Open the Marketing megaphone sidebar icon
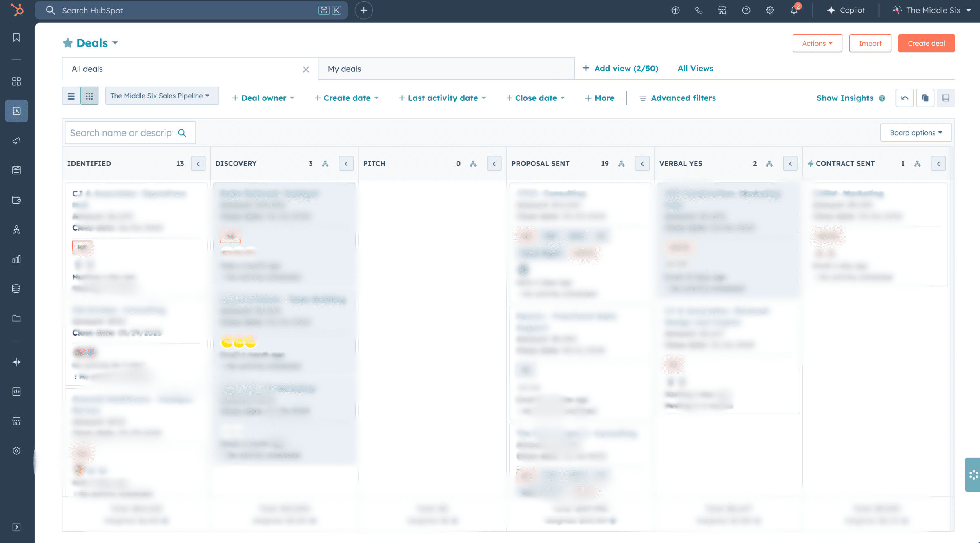The height and width of the screenshot is (543, 980). pos(16,141)
